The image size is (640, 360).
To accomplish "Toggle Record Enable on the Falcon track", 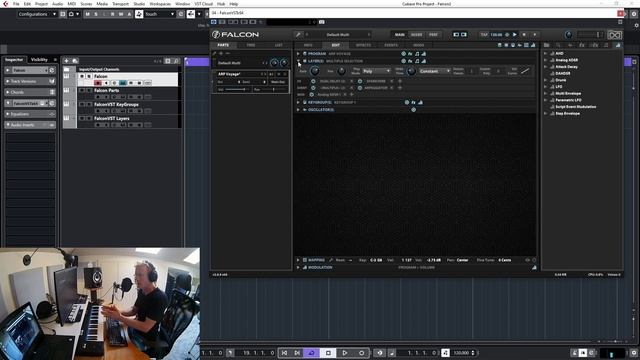I will (x=98, y=83).
